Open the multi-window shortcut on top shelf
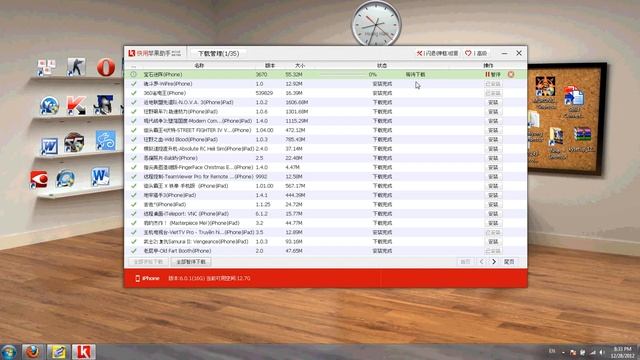The height and width of the screenshot is (360, 640). (47, 68)
